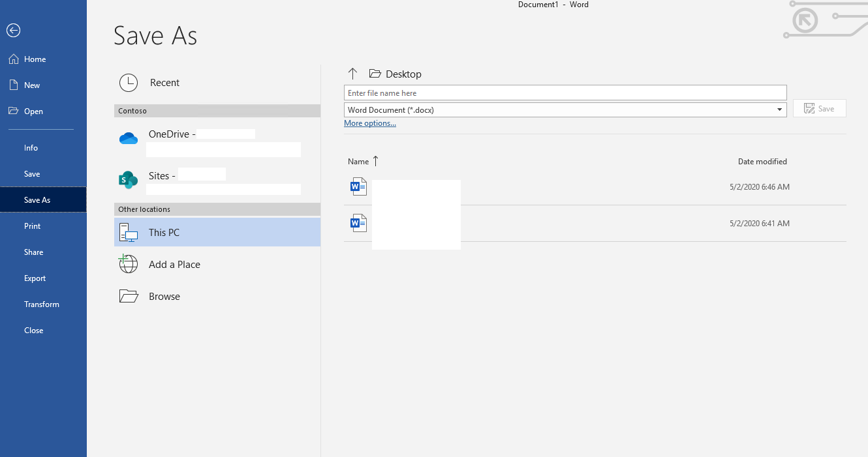The width and height of the screenshot is (868, 457).
Task: Click the Recent clock icon
Action: pyautogui.click(x=129, y=83)
